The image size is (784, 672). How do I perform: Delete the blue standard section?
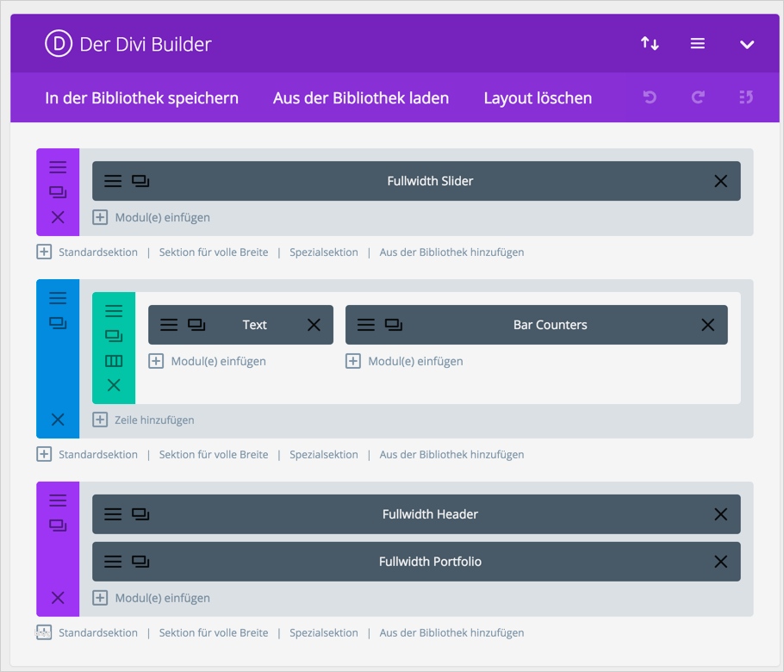[x=58, y=420]
